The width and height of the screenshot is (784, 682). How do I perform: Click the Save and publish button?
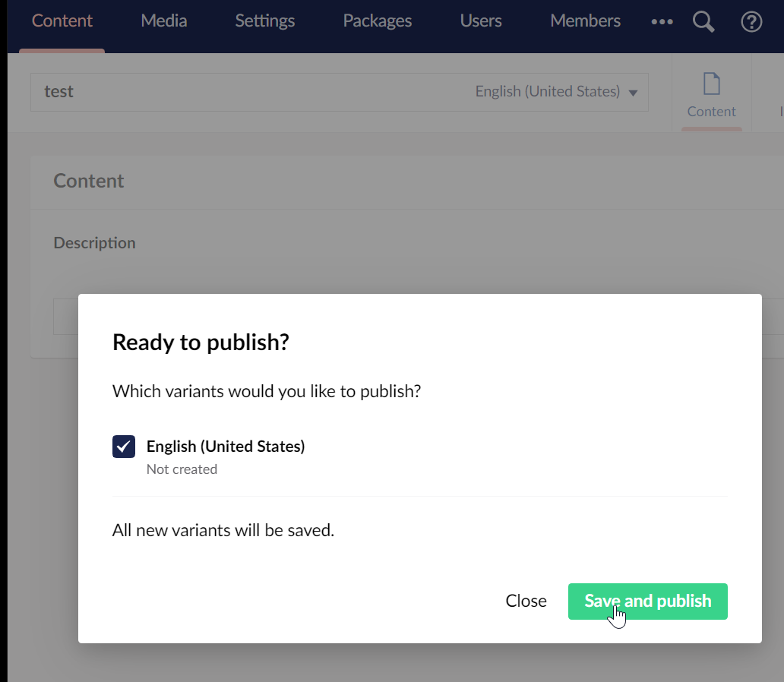click(647, 601)
